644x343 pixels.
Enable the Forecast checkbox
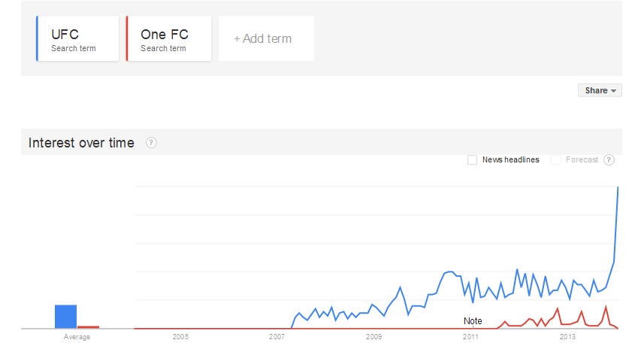tap(556, 159)
